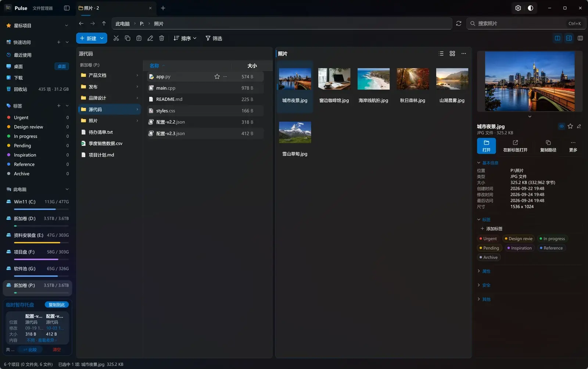Go up one directory level

point(104,24)
